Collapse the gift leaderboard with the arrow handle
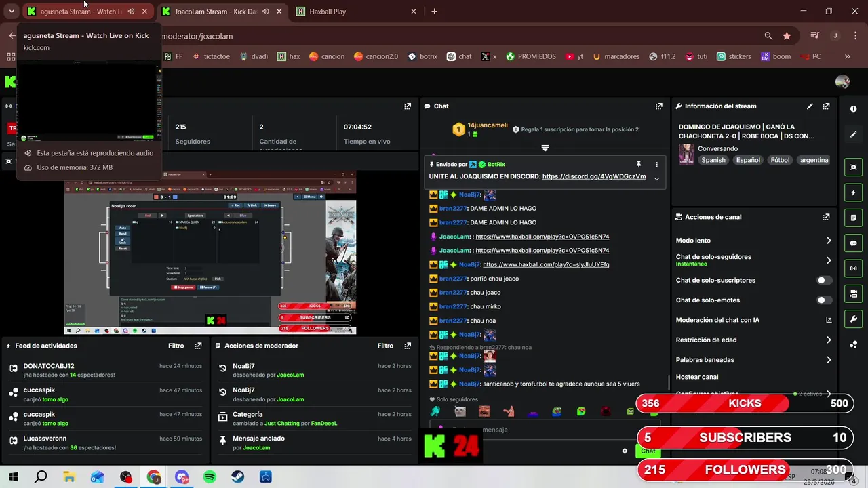Viewport: 868px width, 488px height. (x=545, y=148)
